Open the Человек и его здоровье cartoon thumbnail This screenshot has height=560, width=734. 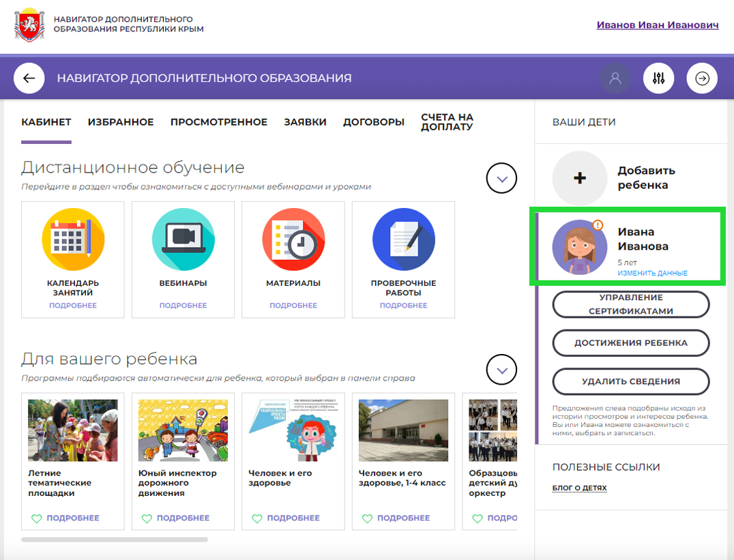(293, 430)
